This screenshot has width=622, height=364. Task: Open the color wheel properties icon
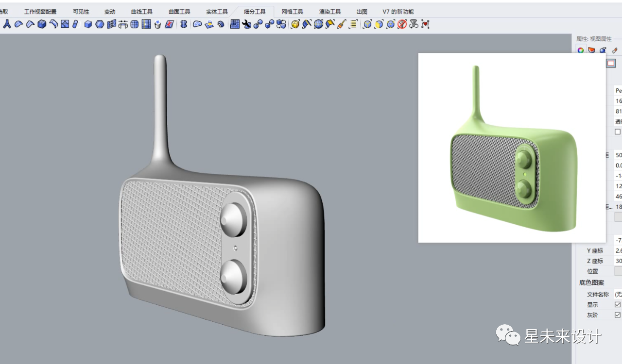tap(580, 50)
